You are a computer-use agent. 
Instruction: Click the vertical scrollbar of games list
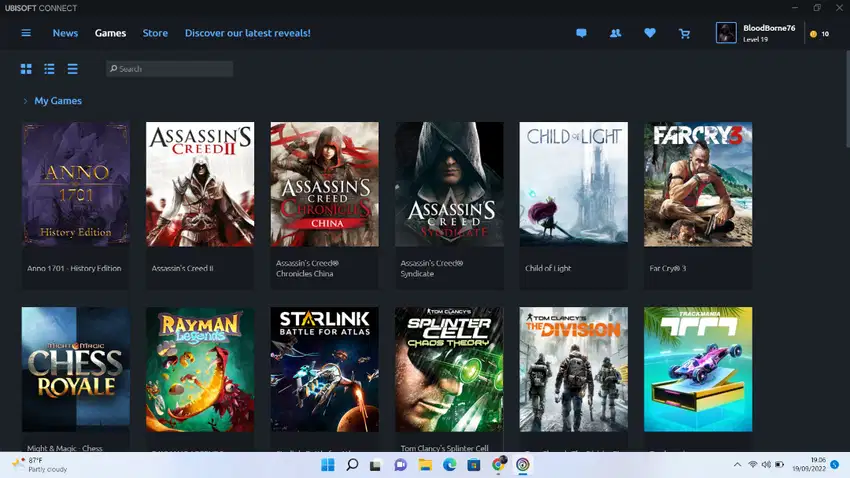point(847,99)
